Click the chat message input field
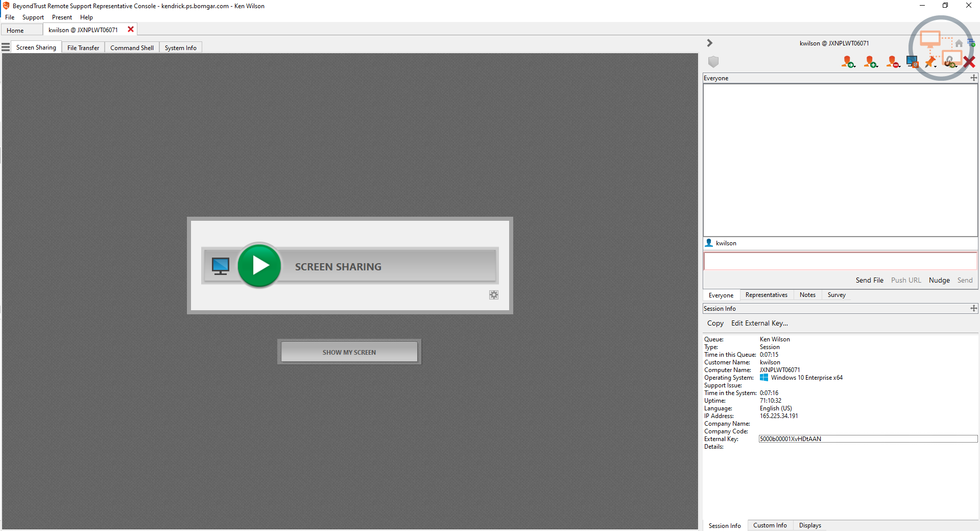980x531 pixels. [x=839, y=261]
